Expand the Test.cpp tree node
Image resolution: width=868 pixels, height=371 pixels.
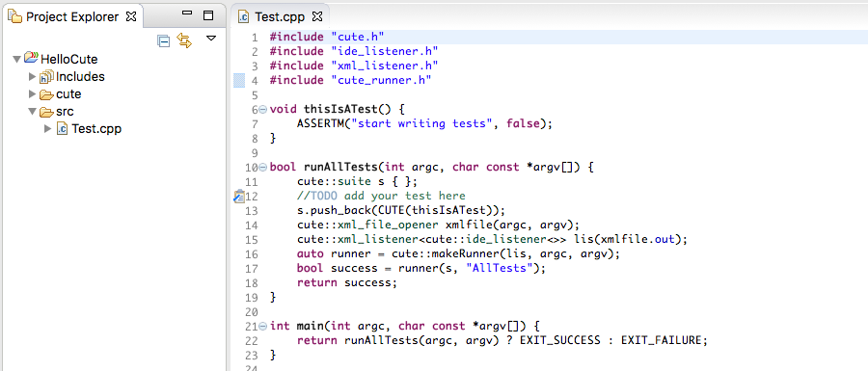click(48, 129)
